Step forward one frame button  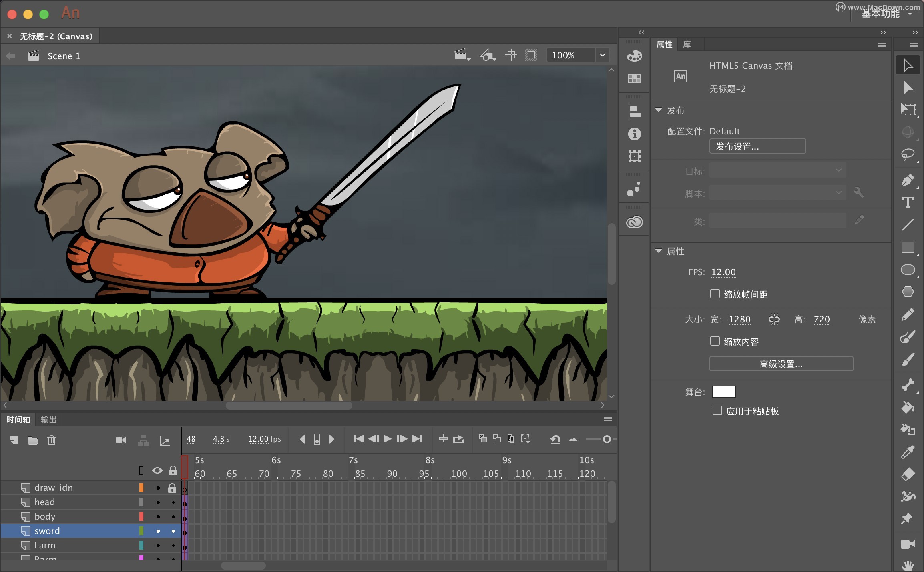[x=402, y=439]
